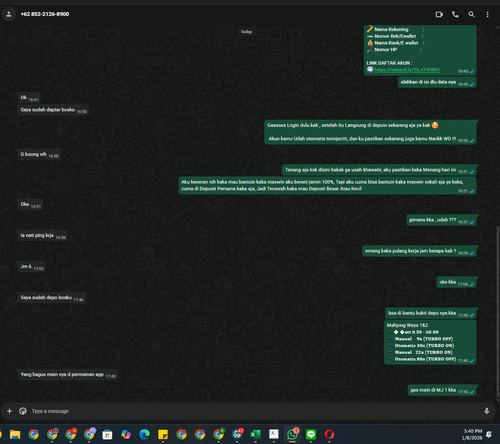Search within this chat conversation
The width and height of the screenshot is (500, 444).
point(471,14)
